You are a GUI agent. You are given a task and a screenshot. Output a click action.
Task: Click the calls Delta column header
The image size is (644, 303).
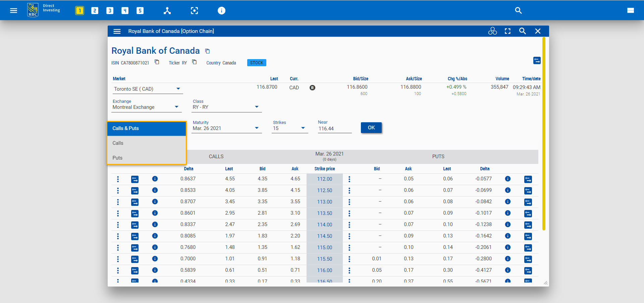pyautogui.click(x=189, y=169)
